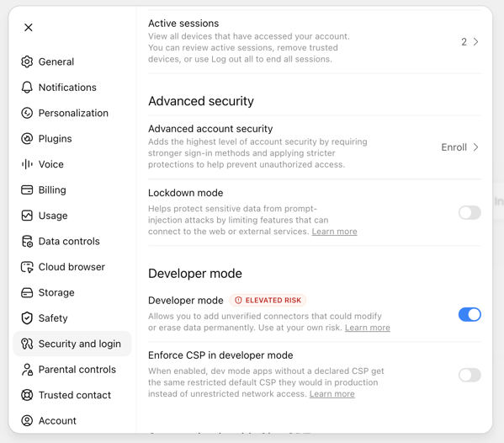
Task: Click the Trusted contact lifebuoy icon
Action: 27,395
